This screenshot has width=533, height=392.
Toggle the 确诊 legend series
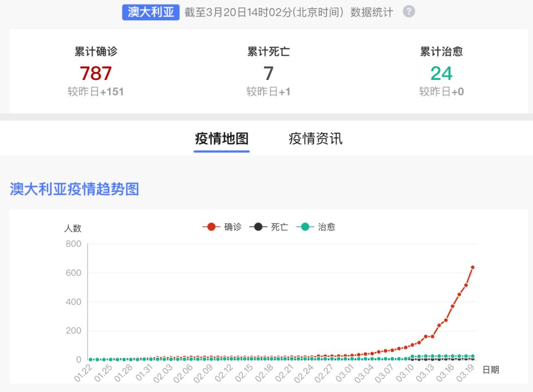pos(222,227)
